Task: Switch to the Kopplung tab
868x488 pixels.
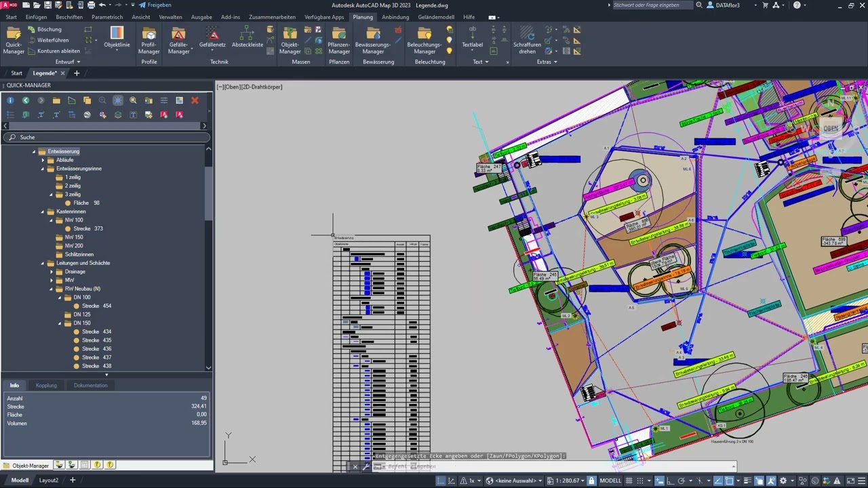Action: (x=46, y=385)
